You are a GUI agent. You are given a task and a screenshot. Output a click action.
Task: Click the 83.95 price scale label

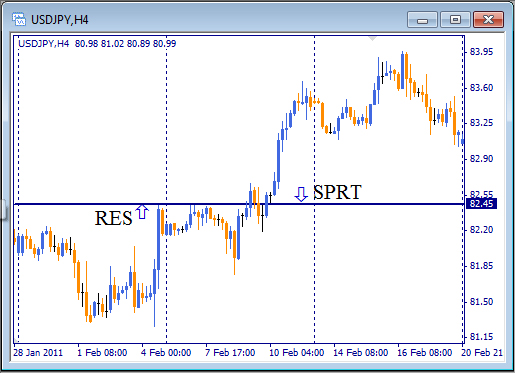(x=481, y=52)
